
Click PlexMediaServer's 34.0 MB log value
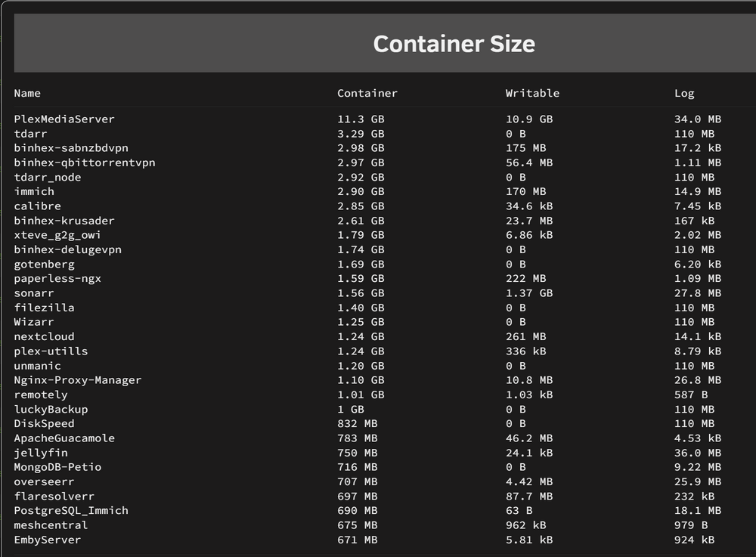coord(698,119)
